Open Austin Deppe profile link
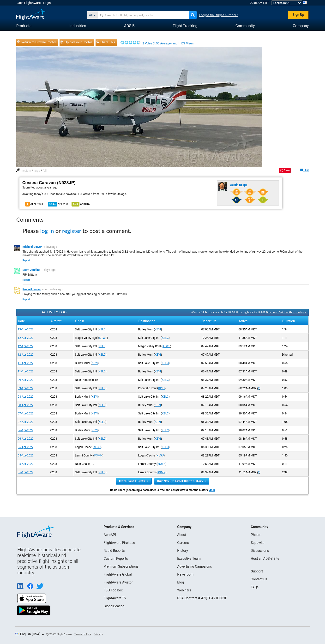 click(239, 185)
